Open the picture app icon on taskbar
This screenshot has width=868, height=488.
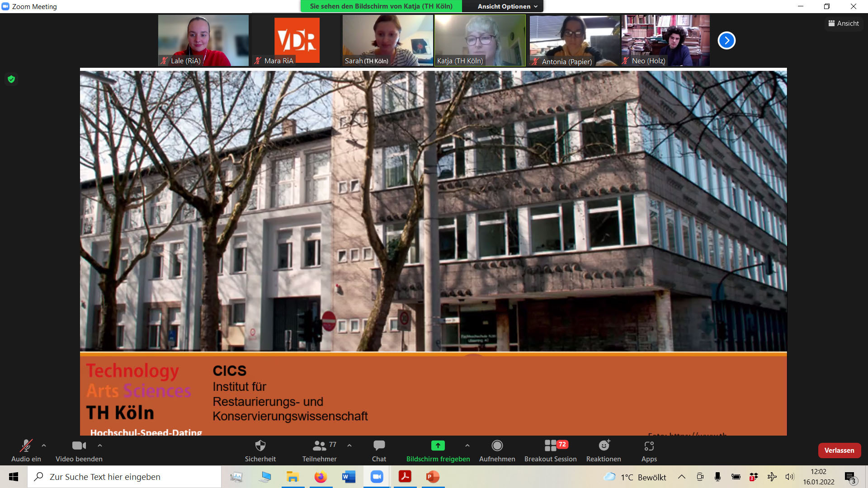(236, 477)
